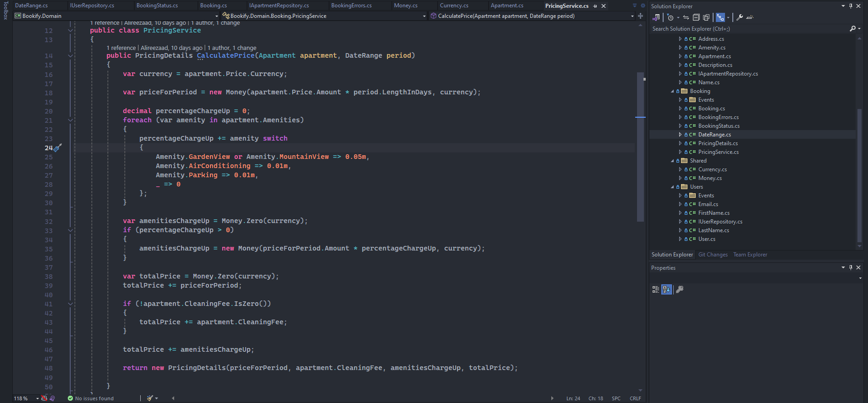Click No issues found status text
This screenshot has height=403, width=868.
pyautogui.click(x=94, y=398)
